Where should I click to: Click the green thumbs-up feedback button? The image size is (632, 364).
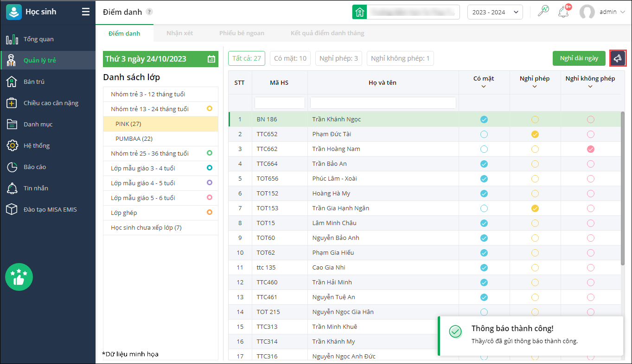19,277
